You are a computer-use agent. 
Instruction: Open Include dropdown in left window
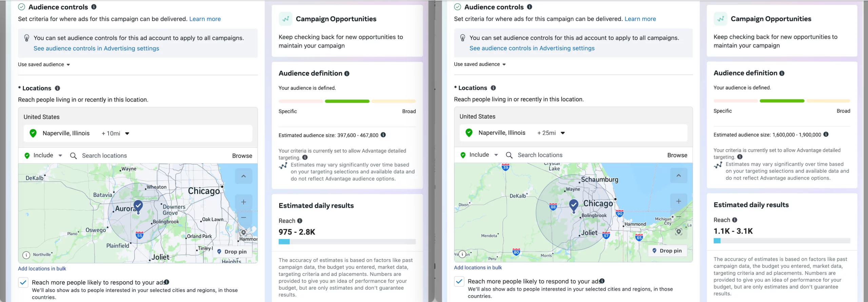tap(43, 155)
